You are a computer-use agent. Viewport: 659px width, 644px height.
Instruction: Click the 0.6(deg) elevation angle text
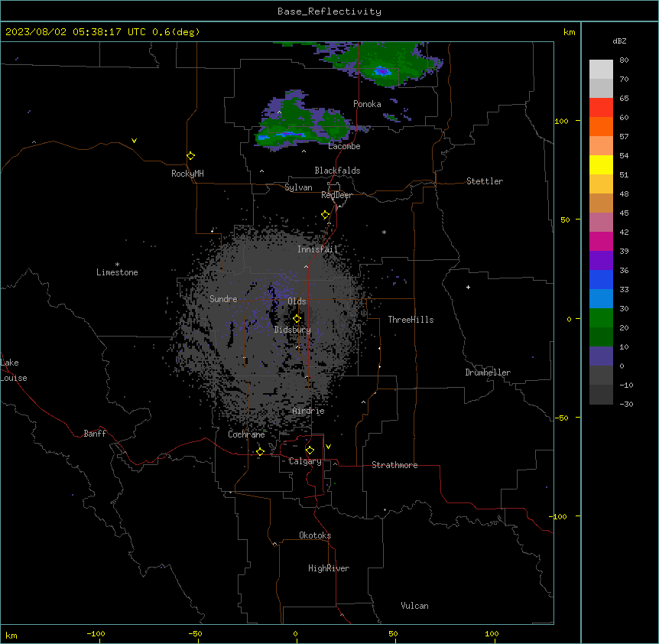[x=176, y=32]
